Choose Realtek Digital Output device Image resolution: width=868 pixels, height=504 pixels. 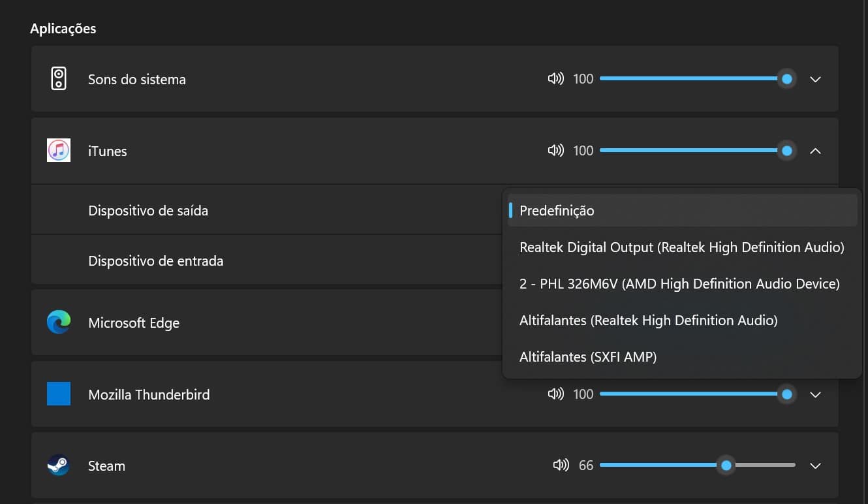(x=682, y=247)
